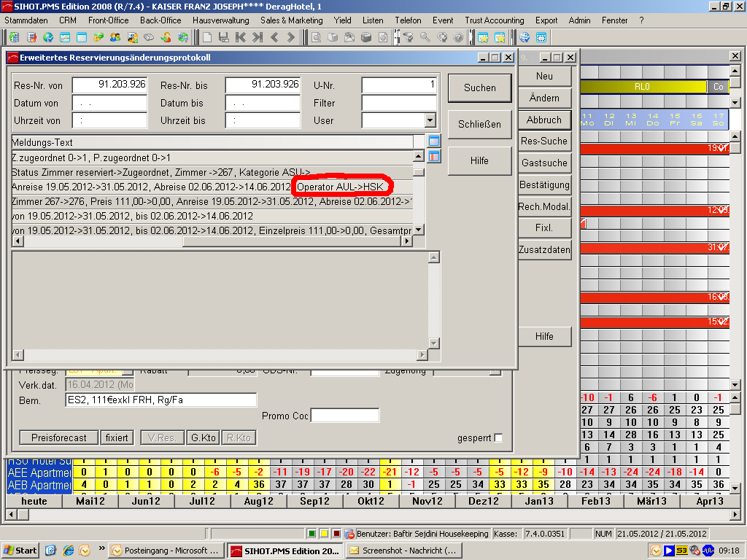Click the globe icon in the toolbar
Image resolution: width=747 pixels, height=560 pixels.
click(x=525, y=37)
